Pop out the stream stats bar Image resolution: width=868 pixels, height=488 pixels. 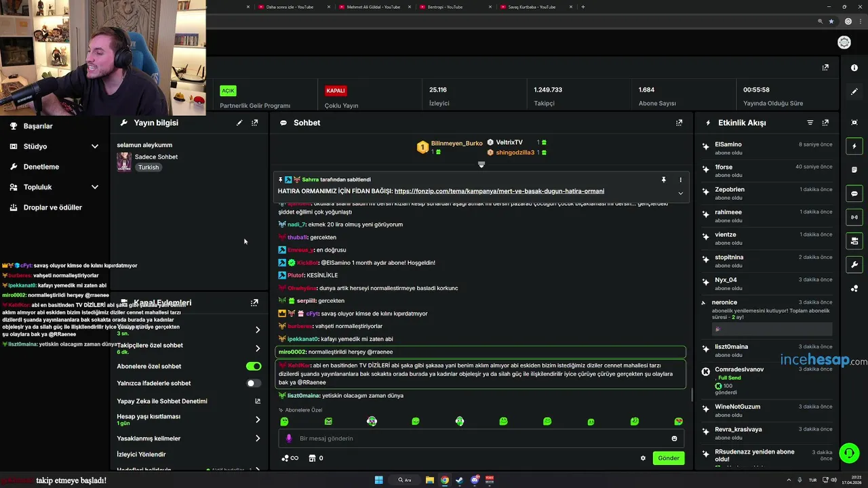825,68
